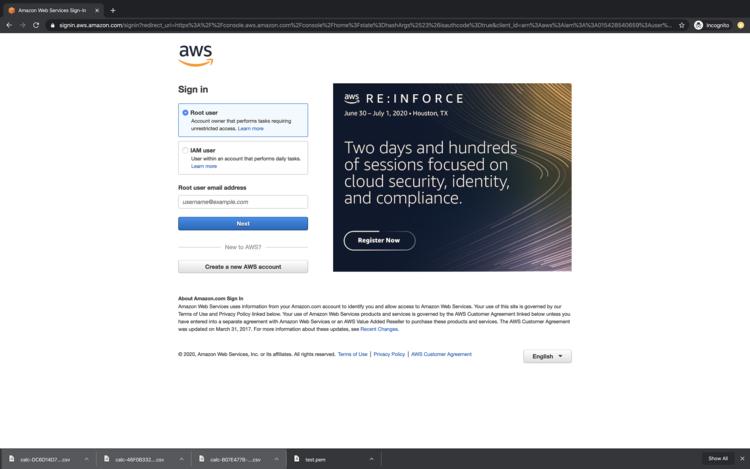Close the downloads bar
This screenshot has width=750, height=469.
(740, 458)
